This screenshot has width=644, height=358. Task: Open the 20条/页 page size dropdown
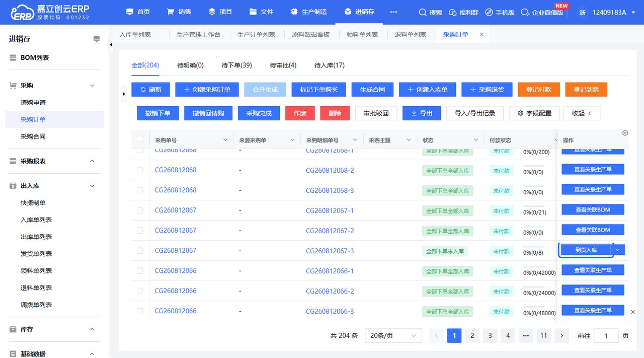click(393, 335)
